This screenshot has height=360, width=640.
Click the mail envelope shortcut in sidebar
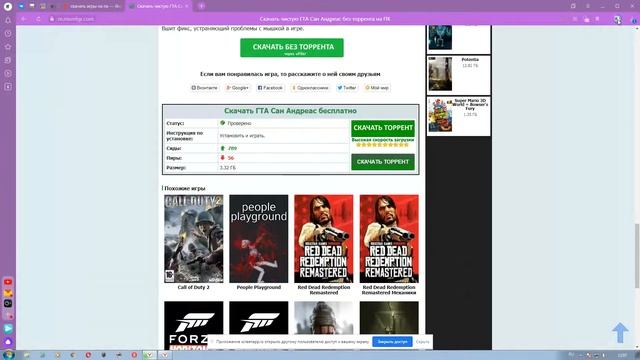pyautogui.click(x=8, y=293)
